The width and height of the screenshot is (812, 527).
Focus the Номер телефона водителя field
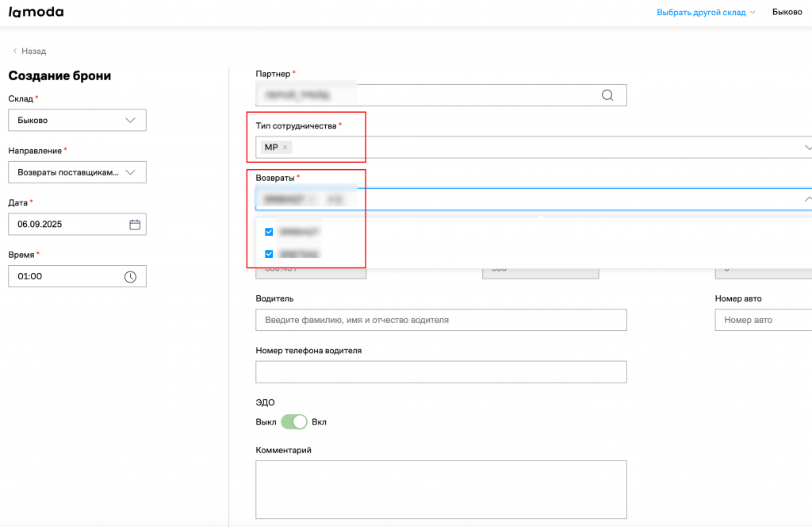(x=441, y=371)
